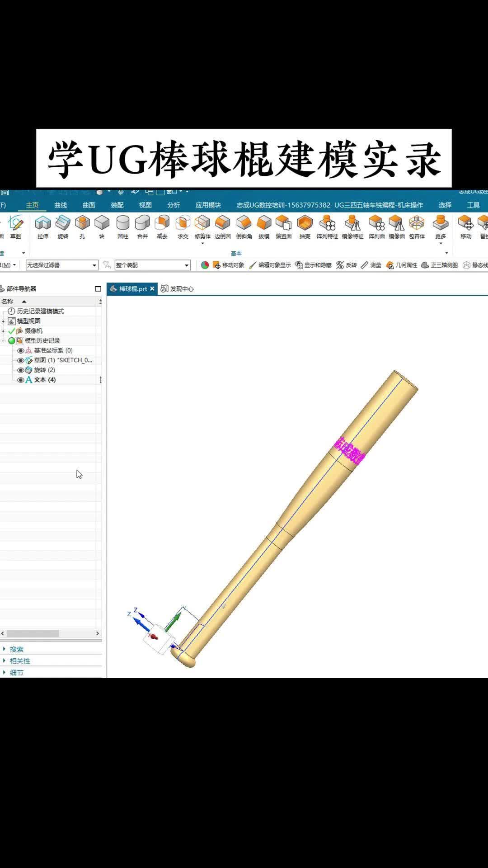Click the 测量 (Measure) tool
Screen dimensions: 488x868
click(x=371, y=265)
